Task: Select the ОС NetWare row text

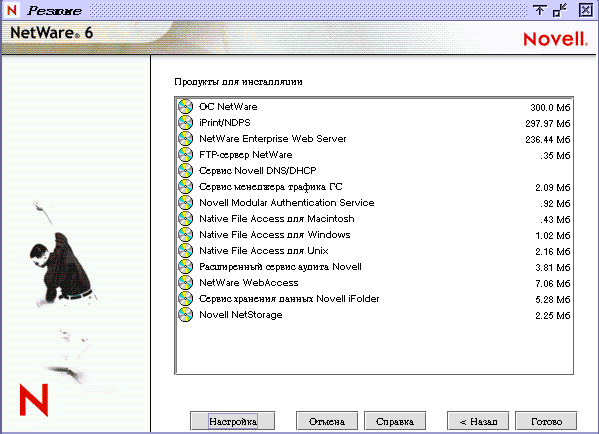Action: [x=228, y=107]
